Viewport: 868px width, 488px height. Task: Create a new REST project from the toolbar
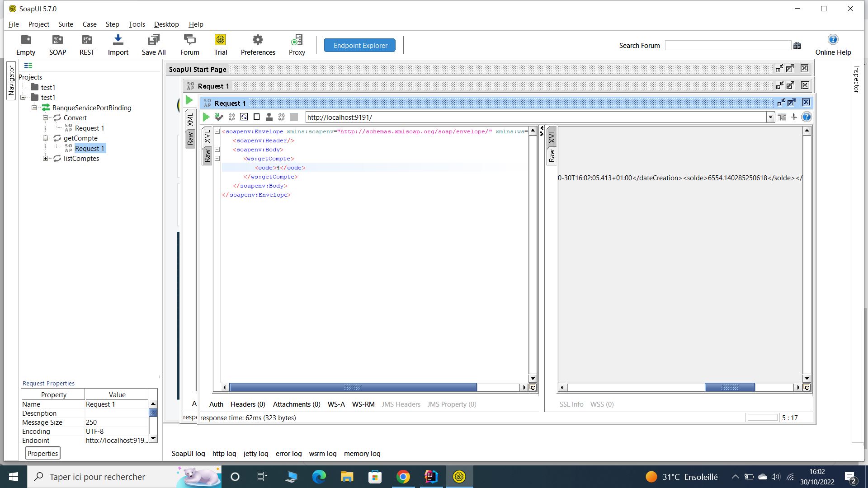click(86, 45)
